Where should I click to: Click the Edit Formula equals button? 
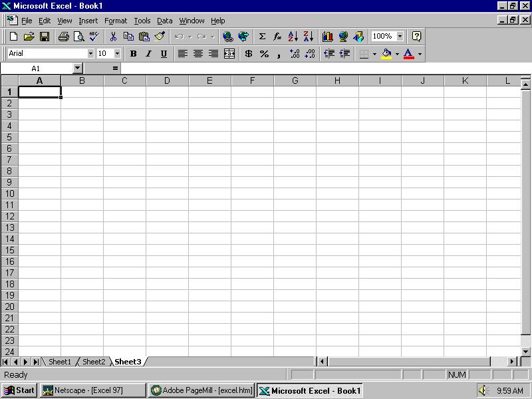[115, 68]
